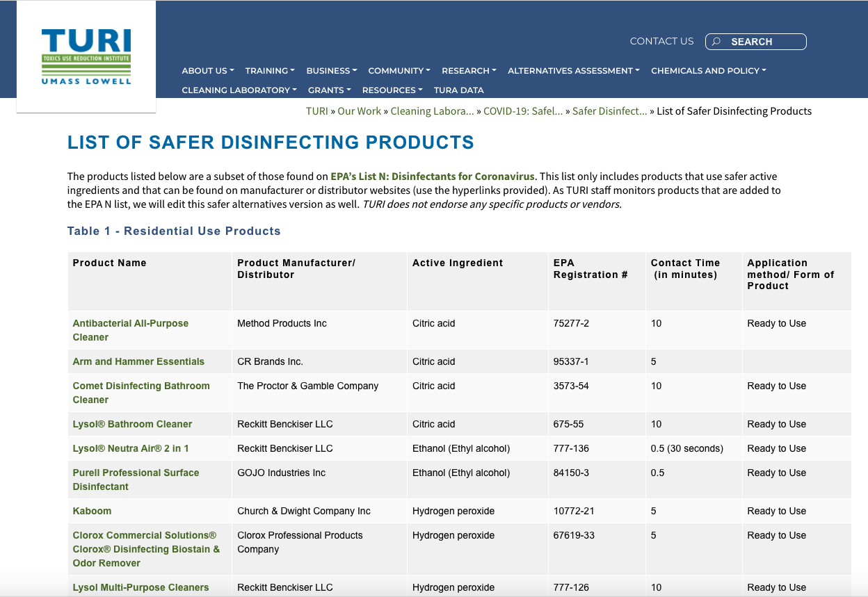Open the About Us dropdown menu
Image resolution: width=868 pixels, height=597 pixels.
[208, 70]
